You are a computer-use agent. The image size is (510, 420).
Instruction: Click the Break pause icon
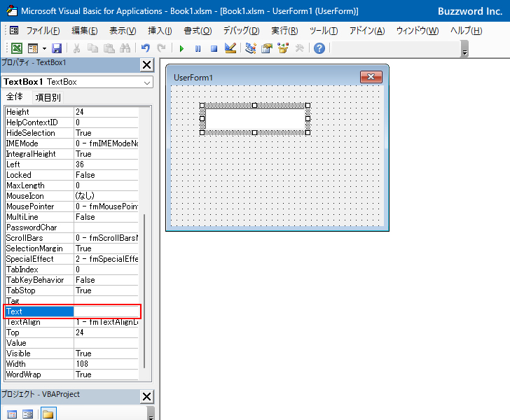pyautogui.click(x=198, y=49)
